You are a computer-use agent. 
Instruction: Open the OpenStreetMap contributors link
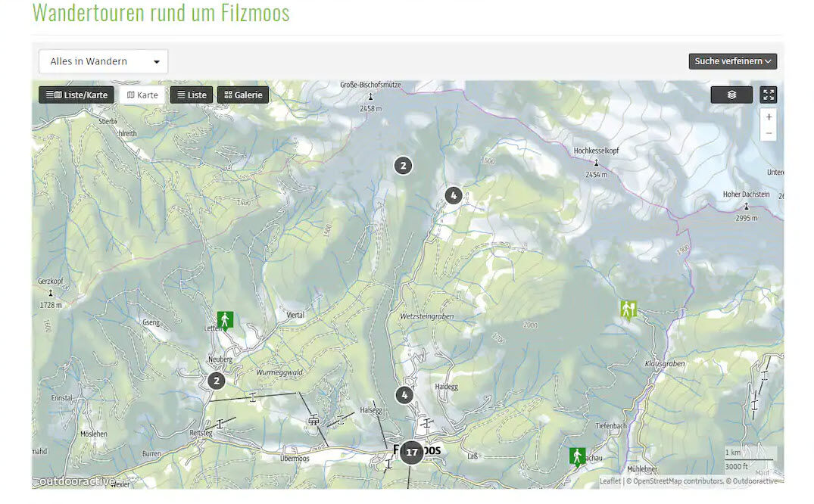[678, 481]
